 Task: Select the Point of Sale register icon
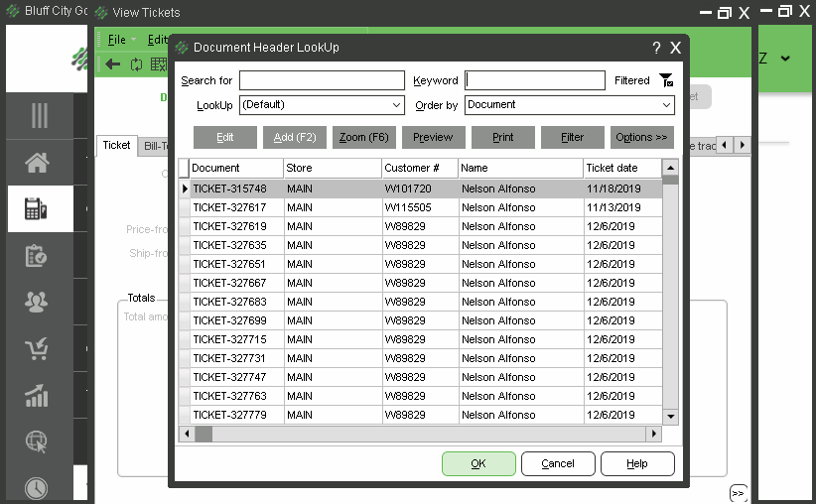point(36,208)
